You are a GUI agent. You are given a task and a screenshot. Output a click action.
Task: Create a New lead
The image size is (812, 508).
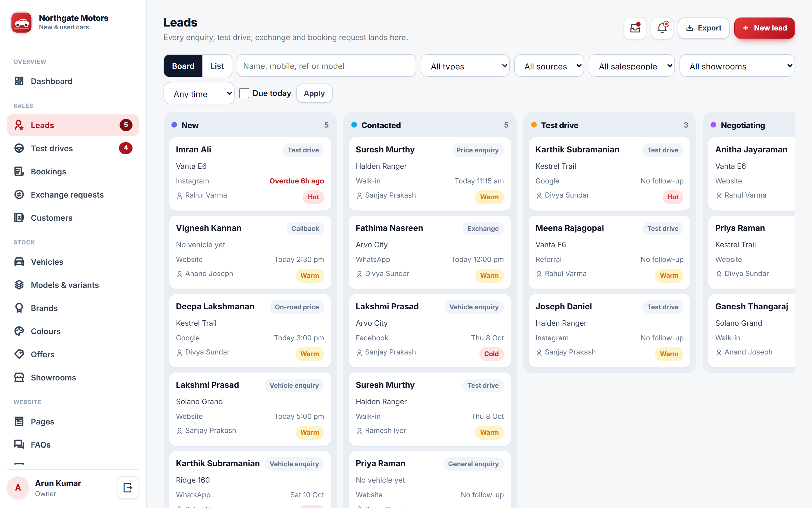[764, 28]
